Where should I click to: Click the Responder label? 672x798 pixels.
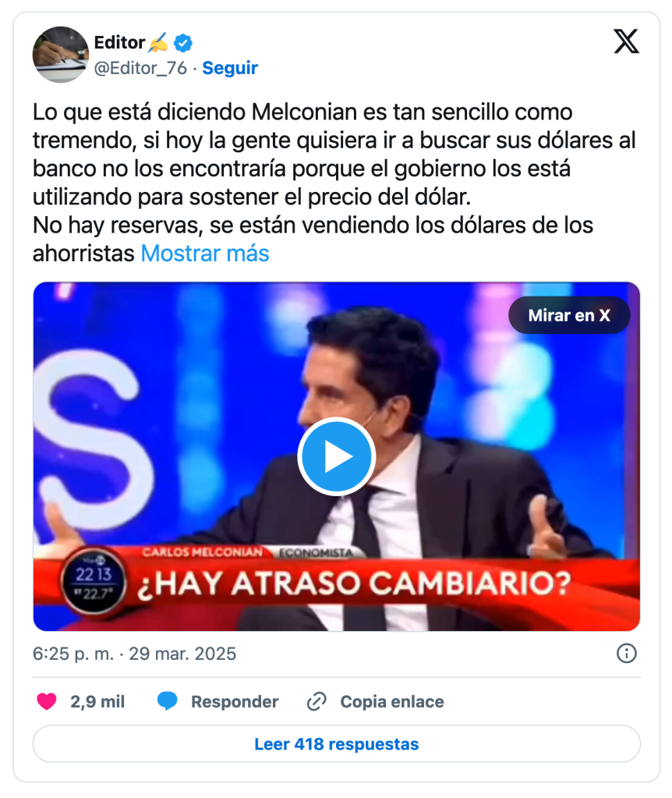point(235,702)
